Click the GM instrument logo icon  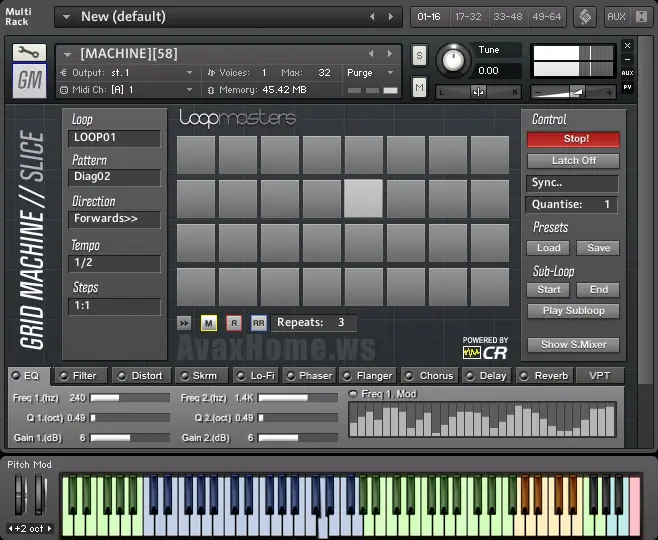tap(29, 81)
